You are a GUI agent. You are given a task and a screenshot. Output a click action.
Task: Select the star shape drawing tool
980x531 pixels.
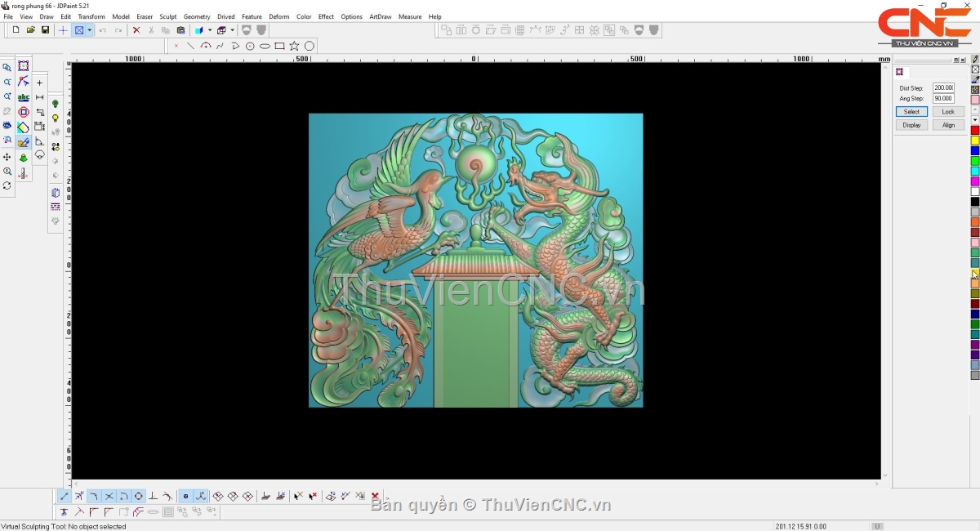294,46
